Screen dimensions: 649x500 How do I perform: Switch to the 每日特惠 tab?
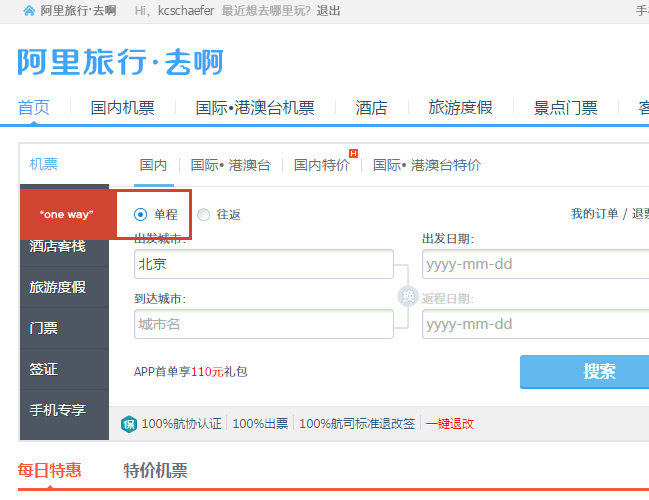49,471
